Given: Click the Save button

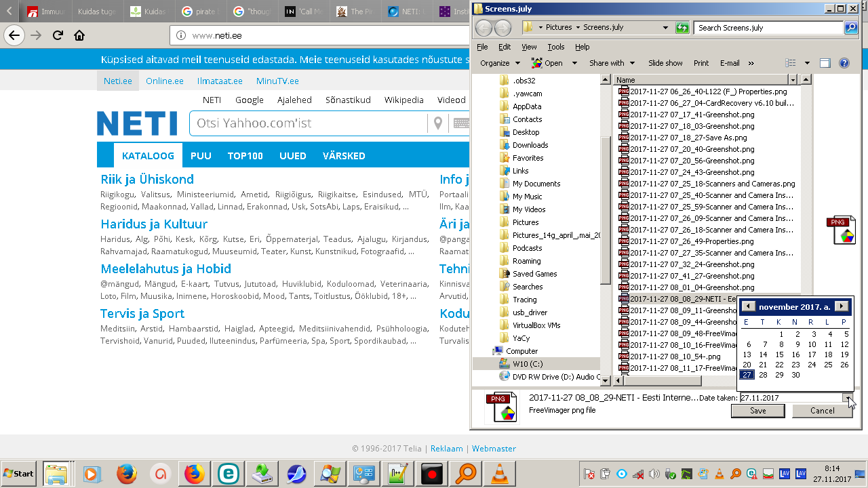Looking at the screenshot, I should coord(757,411).
